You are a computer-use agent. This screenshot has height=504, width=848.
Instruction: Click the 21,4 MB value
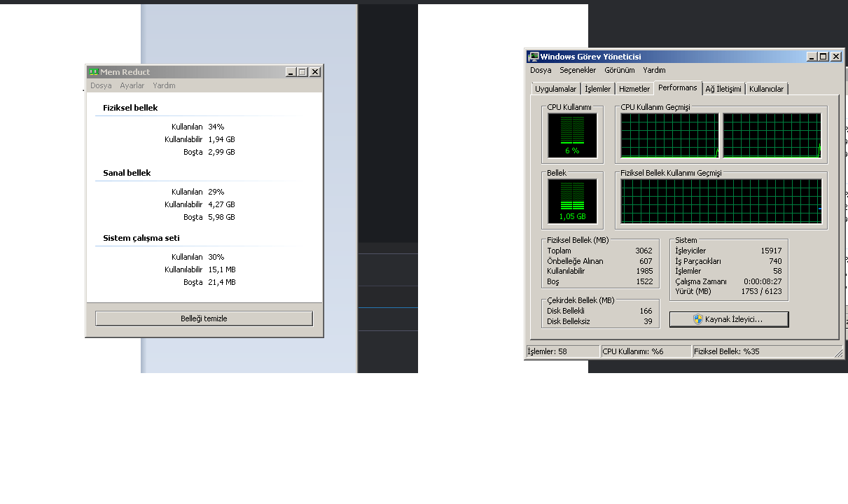[222, 282]
